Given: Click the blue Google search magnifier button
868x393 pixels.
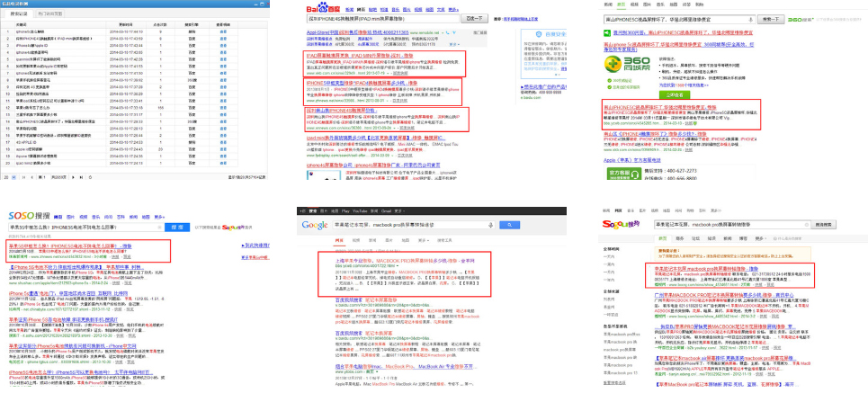Looking at the screenshot, I should click(509, 225).
